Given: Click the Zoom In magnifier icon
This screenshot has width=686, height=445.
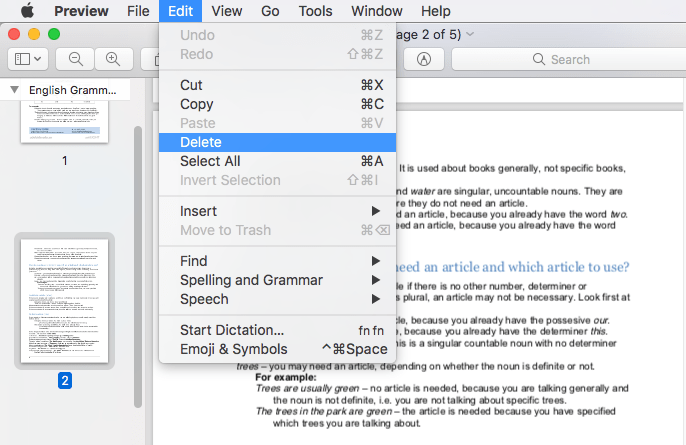Looking at the screenshot, I should [x=112, y=59].
